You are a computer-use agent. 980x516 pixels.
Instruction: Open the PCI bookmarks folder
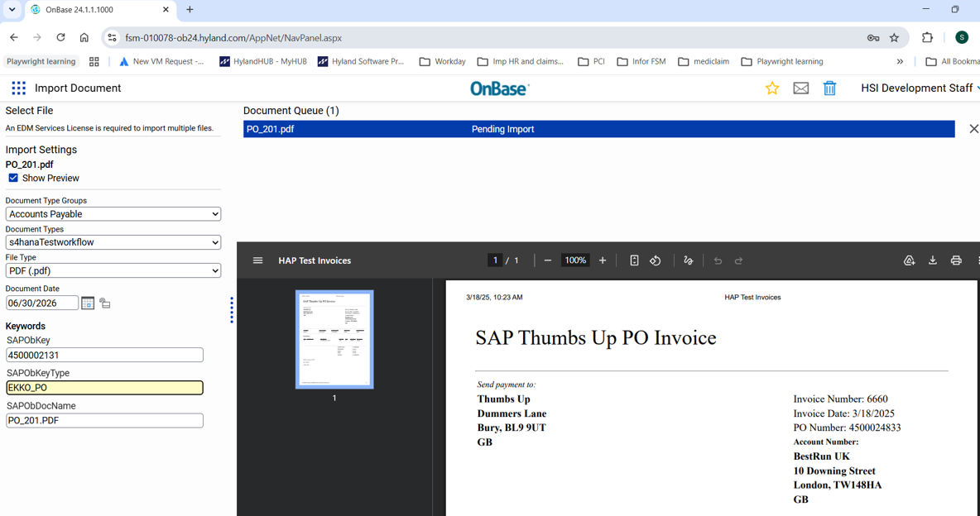tap(591, 61)
